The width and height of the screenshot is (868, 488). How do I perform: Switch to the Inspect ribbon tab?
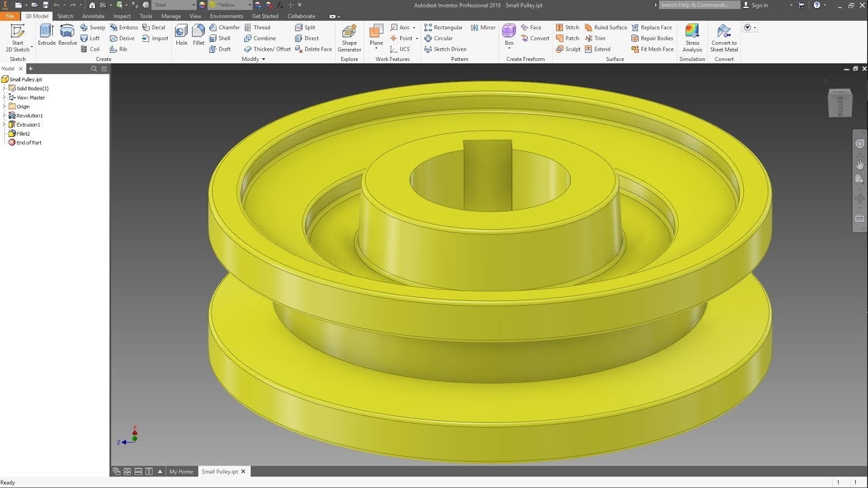[122, 16]
